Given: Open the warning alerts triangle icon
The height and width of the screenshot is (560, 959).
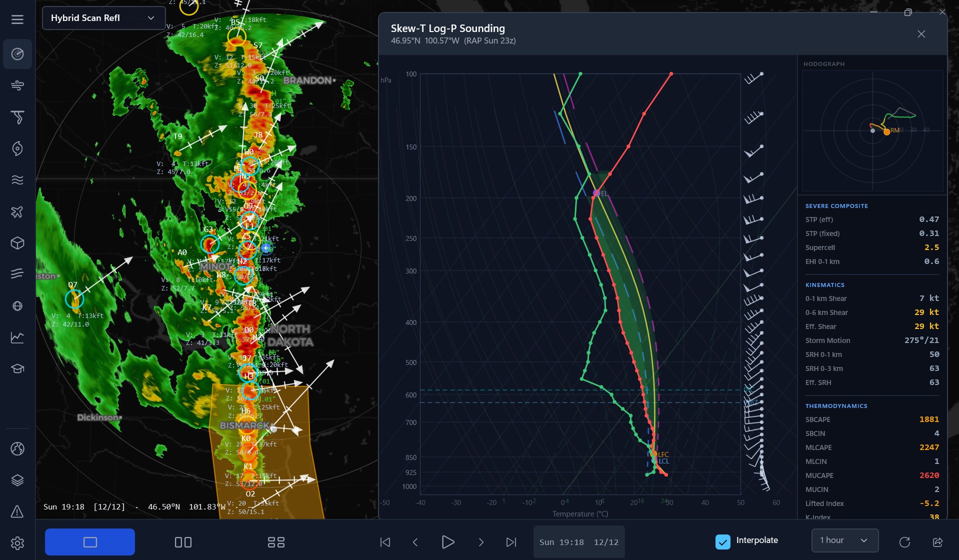Looking at the screenshot, I should [x=17, y=511].
